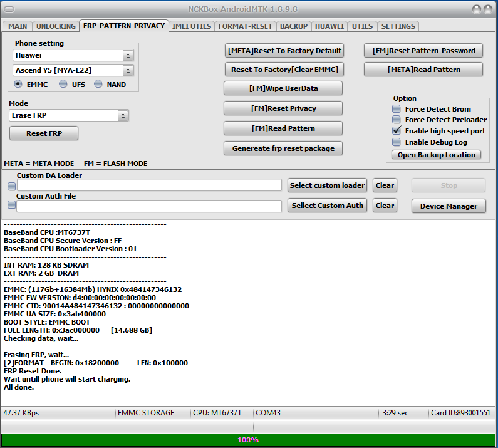Click '3:29 sec' elapsed time entry
498x448 pixels.
[x=395, y=413]
